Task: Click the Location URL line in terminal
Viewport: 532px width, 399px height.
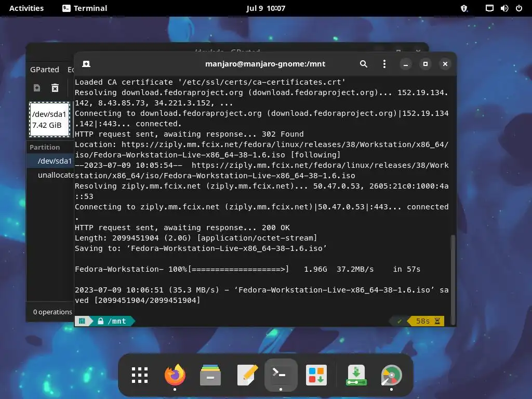Action: (x=262, y=150)
